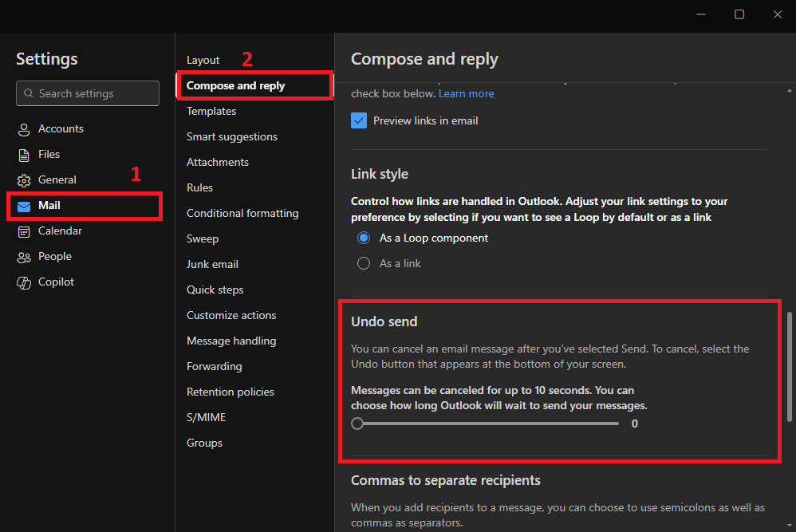Image resolution: width=796 pixels, height=532 pixels.
Task: Open Retention policies page
Action: 231,392
